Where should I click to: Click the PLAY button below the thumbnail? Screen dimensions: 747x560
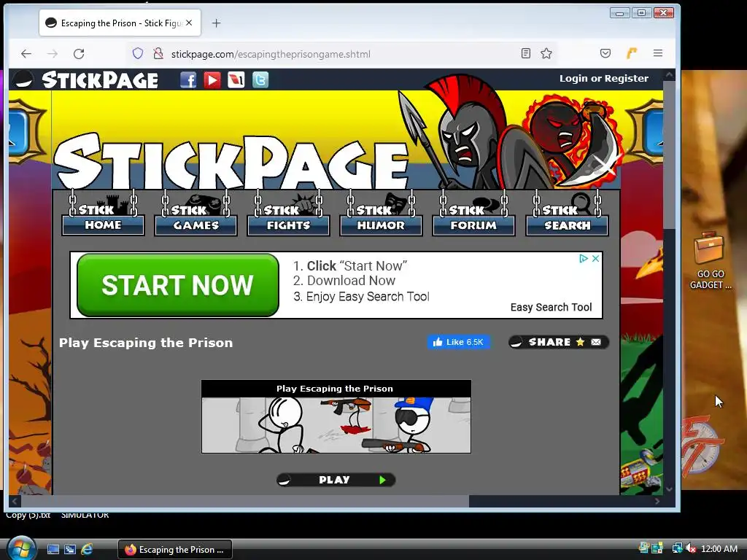[336, 480]
